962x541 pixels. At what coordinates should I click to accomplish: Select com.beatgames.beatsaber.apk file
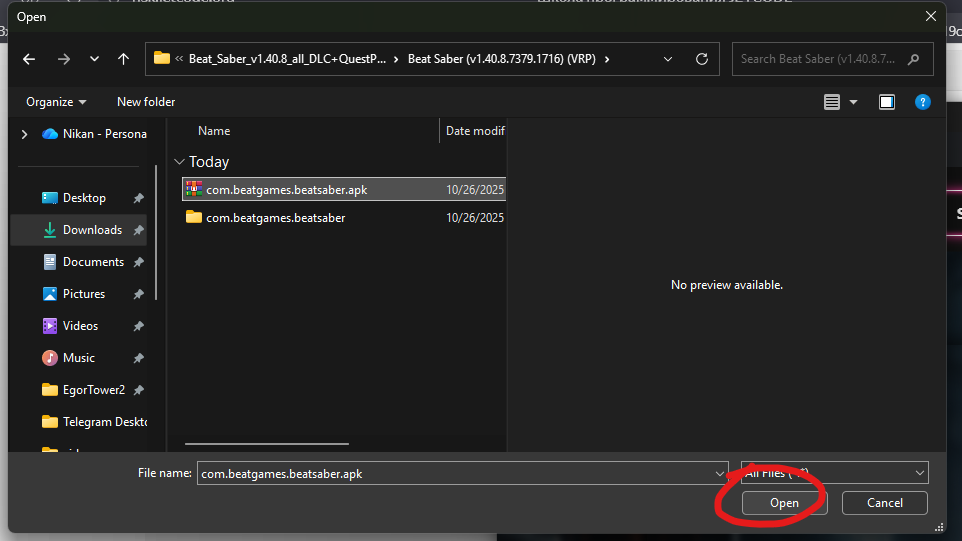click(x=344, y=190)
